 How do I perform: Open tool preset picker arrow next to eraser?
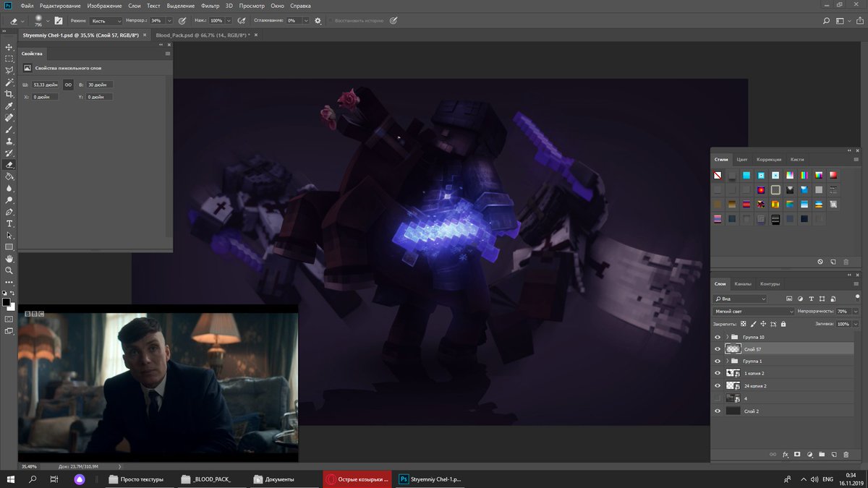(22, 21)
